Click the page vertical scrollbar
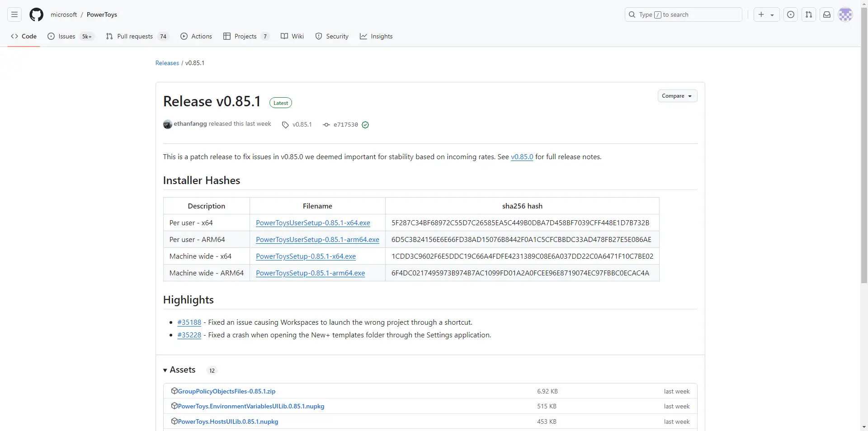This screenshot has height=431, width=868. pyautogui.click(x=864, y=146)
